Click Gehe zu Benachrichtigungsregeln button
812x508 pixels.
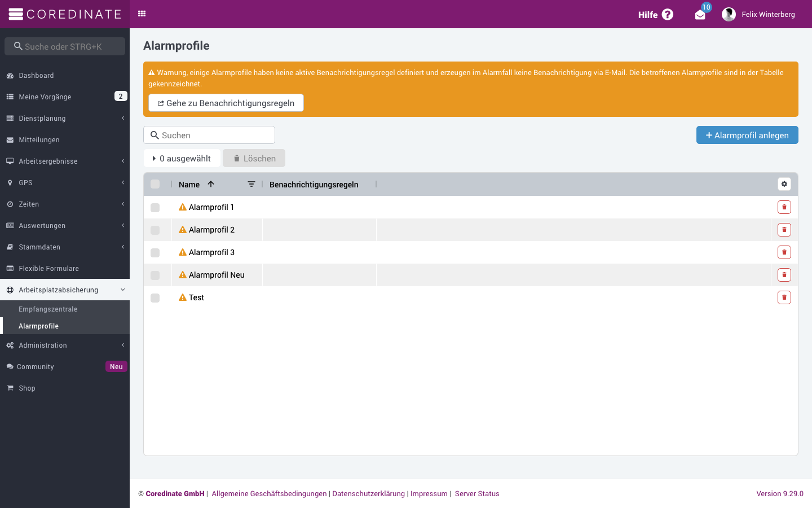tap(226, 103)
